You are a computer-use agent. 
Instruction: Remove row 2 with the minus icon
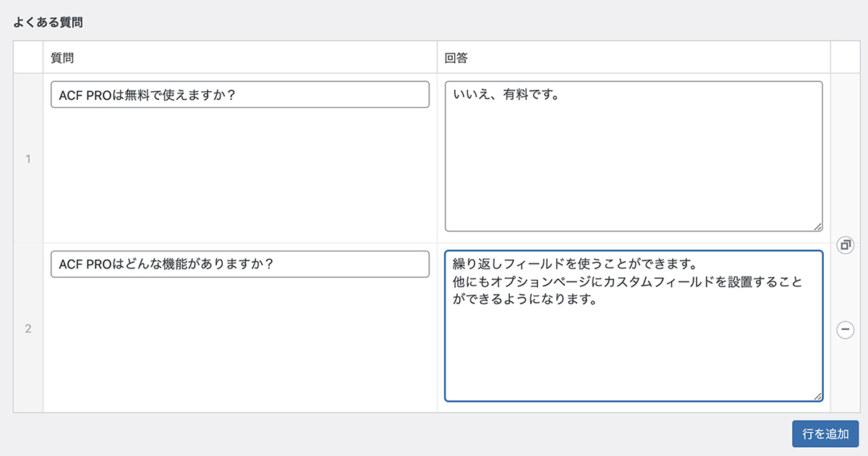tap(845, 329)
